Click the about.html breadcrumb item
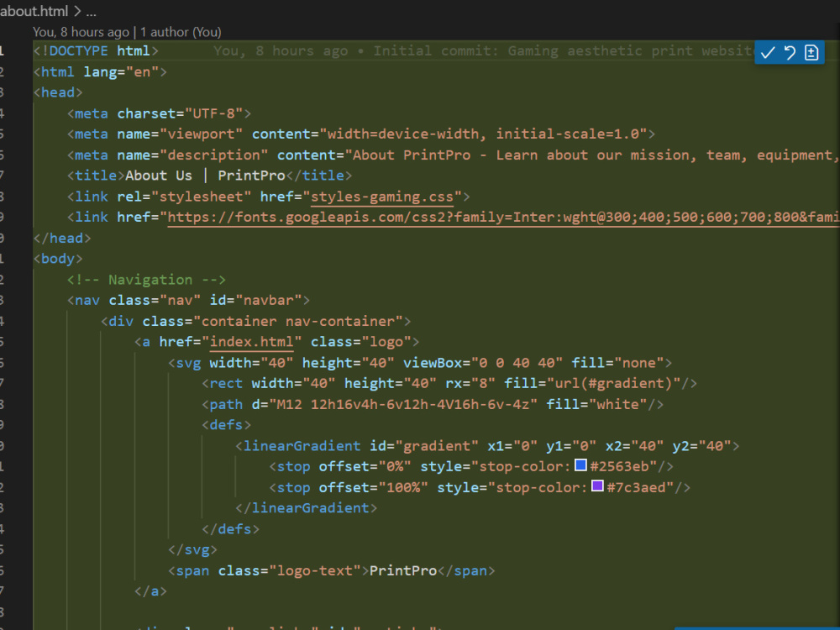Viewport: 840px width, 630px height. [34, 11]
